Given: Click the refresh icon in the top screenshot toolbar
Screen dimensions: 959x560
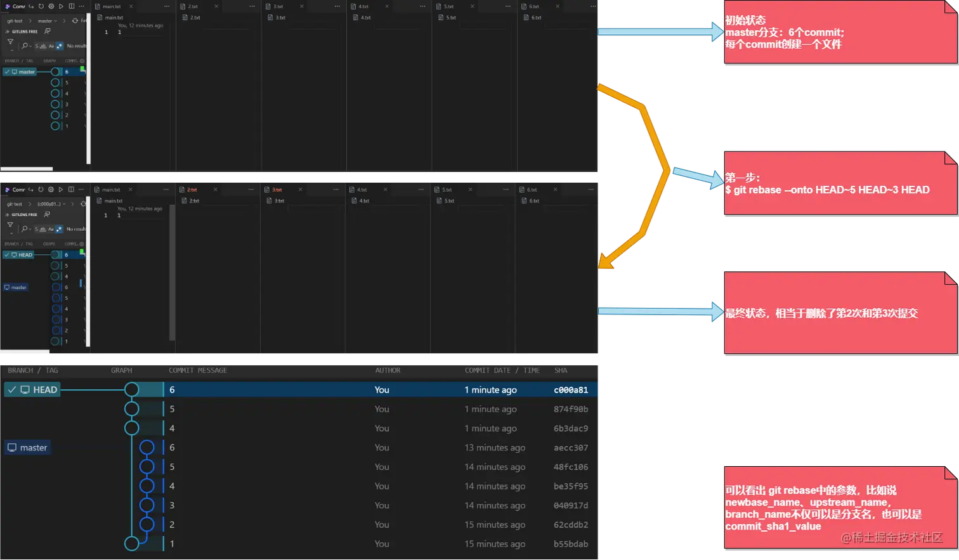Looking at the screenshot, I should (41, 6).
